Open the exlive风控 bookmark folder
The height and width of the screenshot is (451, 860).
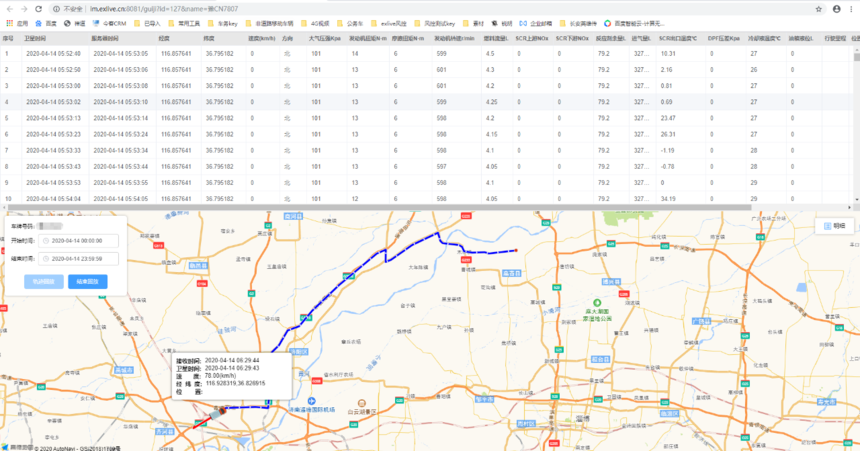[x=389, y=24]
